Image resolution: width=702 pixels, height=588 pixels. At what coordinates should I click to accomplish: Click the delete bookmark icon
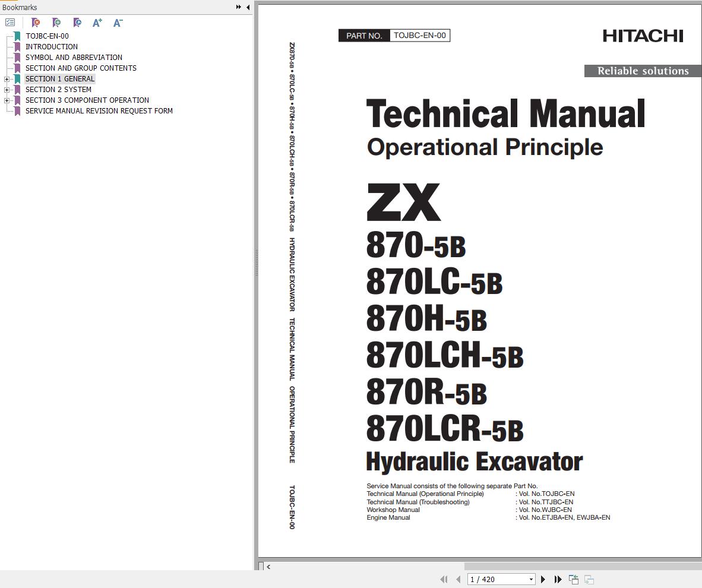pyautogui.click(x=36, y=23)
